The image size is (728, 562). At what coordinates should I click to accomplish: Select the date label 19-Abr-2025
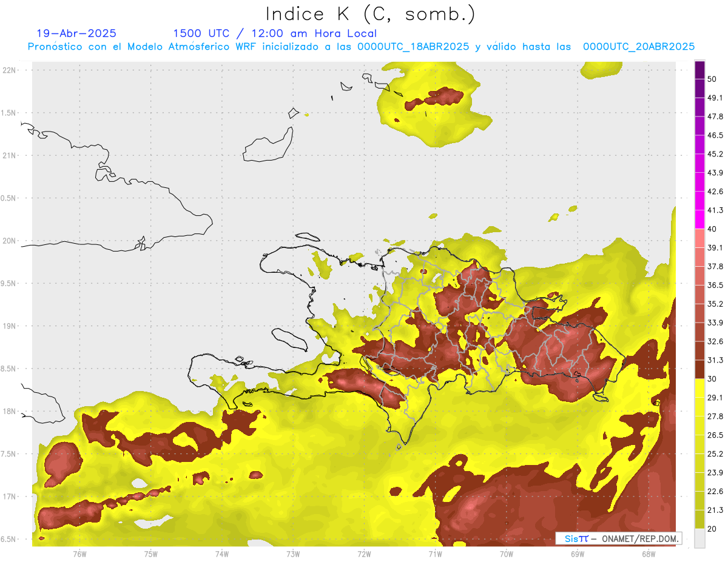76,33
